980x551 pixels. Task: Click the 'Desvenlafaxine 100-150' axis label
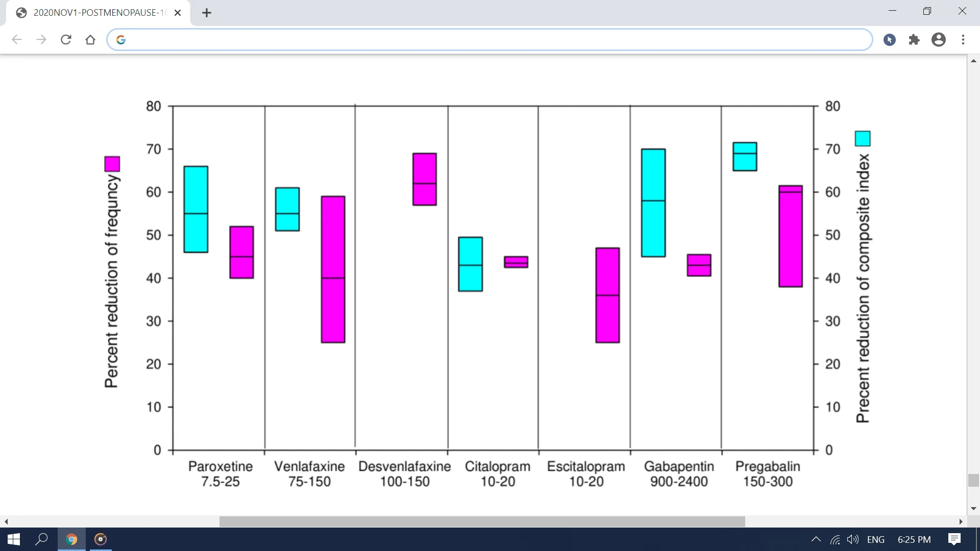coord(405,474)
